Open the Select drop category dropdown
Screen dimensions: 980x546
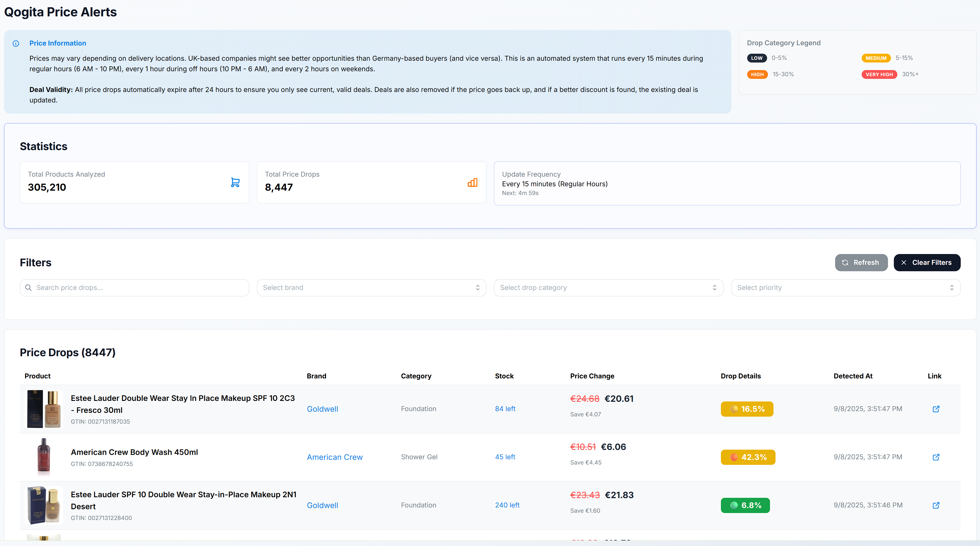(x=608, y=288)
